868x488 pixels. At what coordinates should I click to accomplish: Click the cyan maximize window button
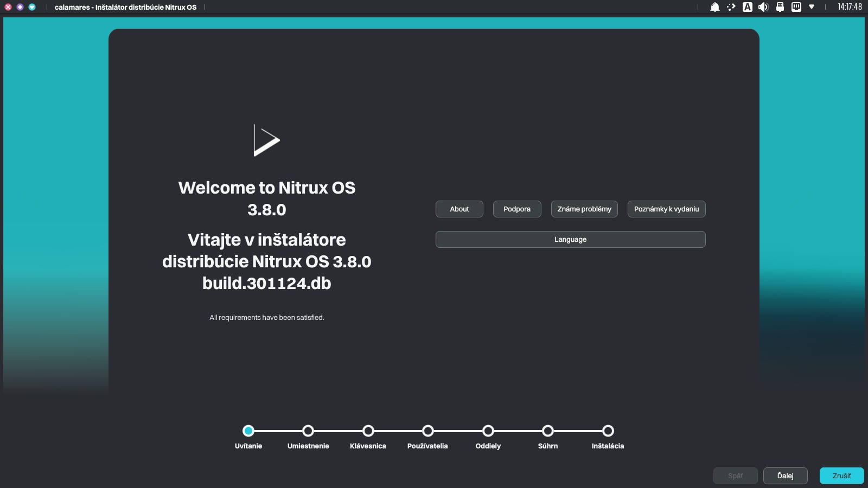pos(32,7)
